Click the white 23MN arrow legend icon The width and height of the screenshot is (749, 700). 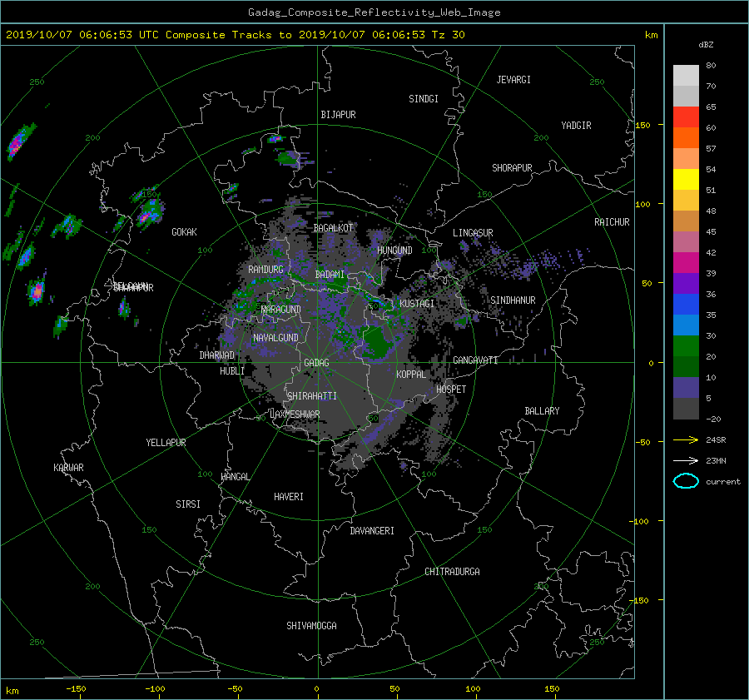coord(686,460)
